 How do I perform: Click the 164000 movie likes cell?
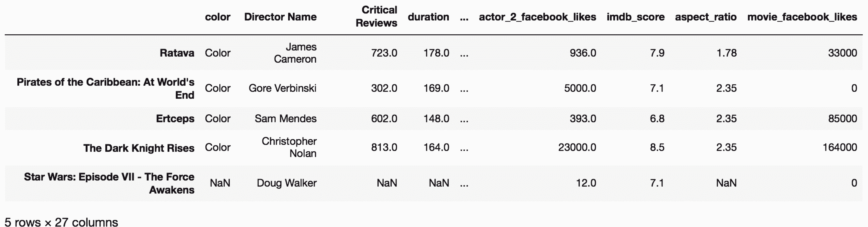(839, 147)
